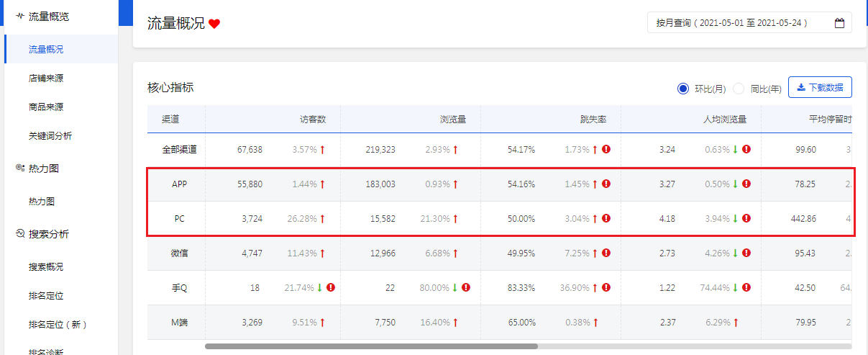Viewport: 868px width, 355px height.
Task: Click the 搜索分析 section icon
Action: click(x=19, y=234)
